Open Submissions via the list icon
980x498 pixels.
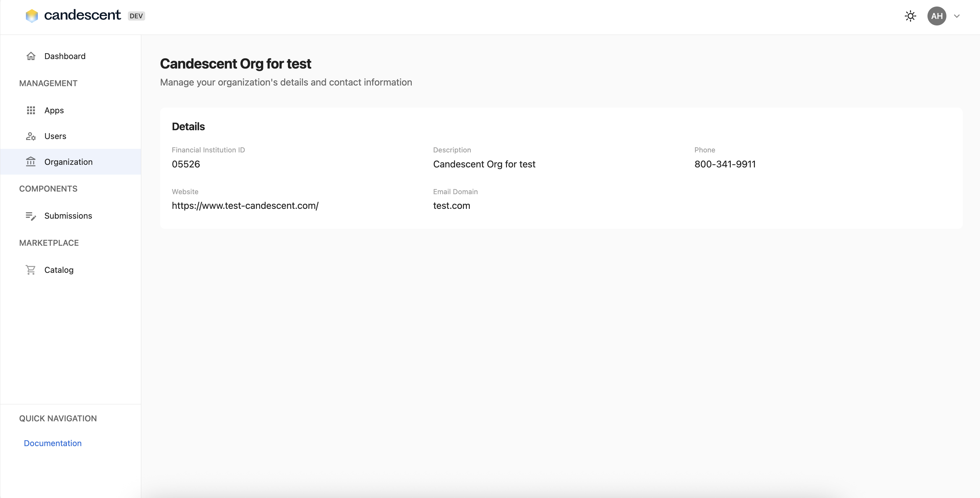coord(31,216)
